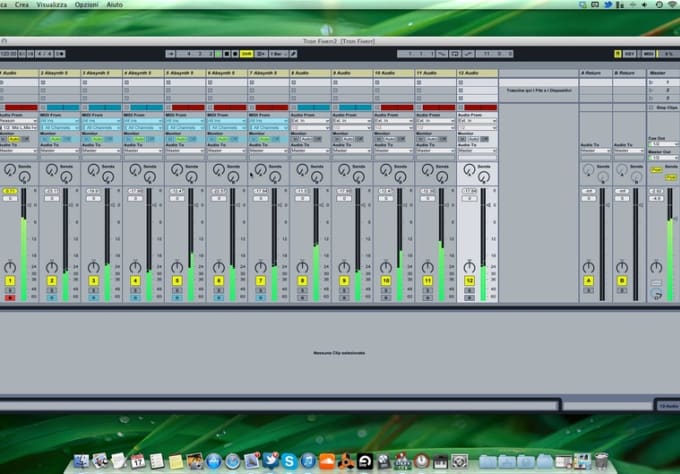Select the '2 Absynth 5' track header
This screenshot has width=680, height=474.
60,73
